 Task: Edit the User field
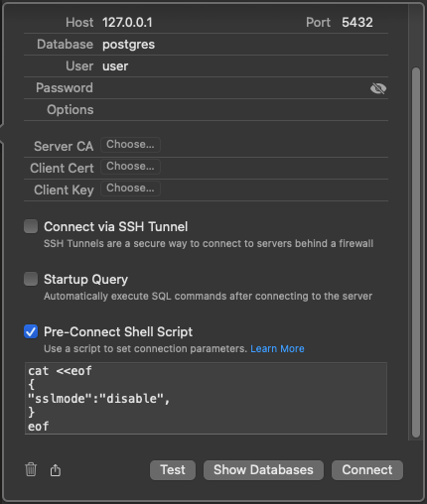[244, 66]
